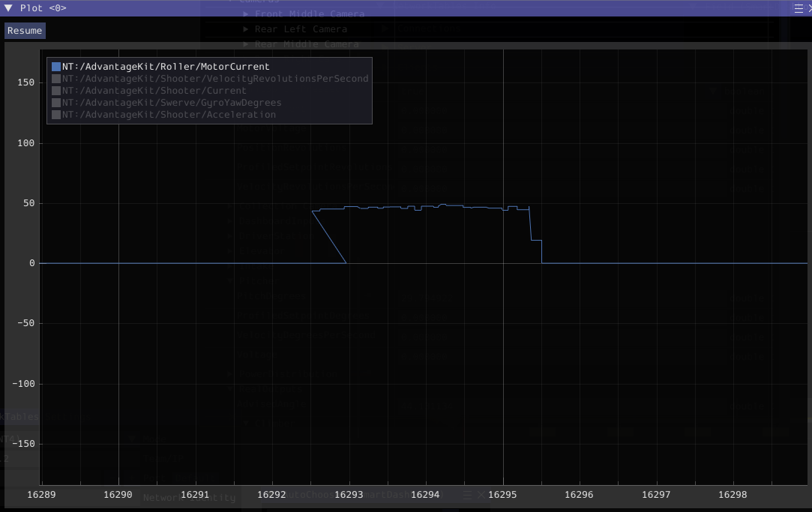Click the y-axis label -50
Image resolution: width=812 pixels, height=512 pixels.
tap(26, 323)
